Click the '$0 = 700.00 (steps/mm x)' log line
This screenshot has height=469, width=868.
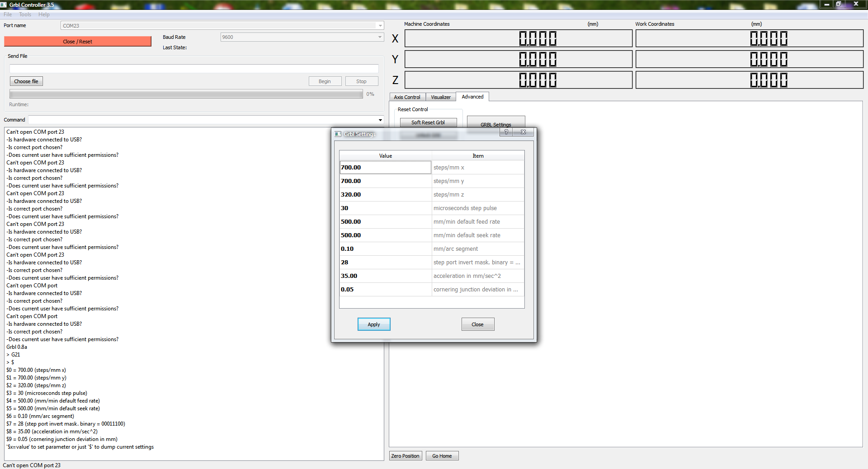pyautogui.click(x=36, y=370)
